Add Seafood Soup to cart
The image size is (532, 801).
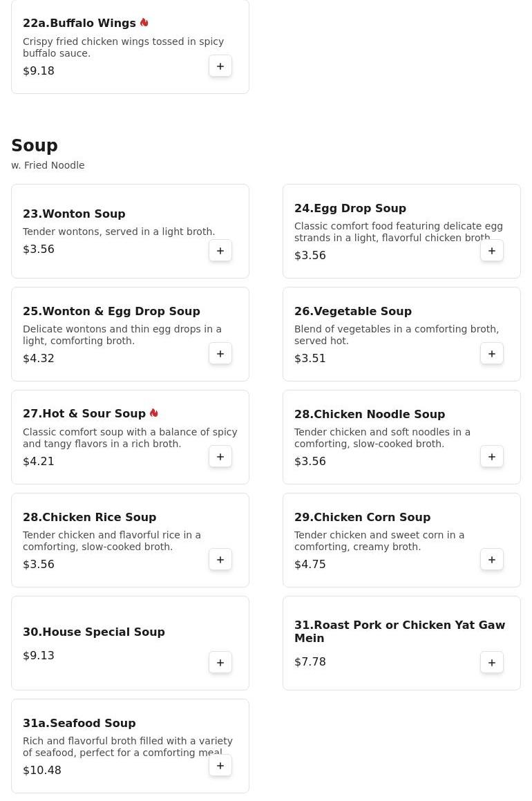(220, 766)
